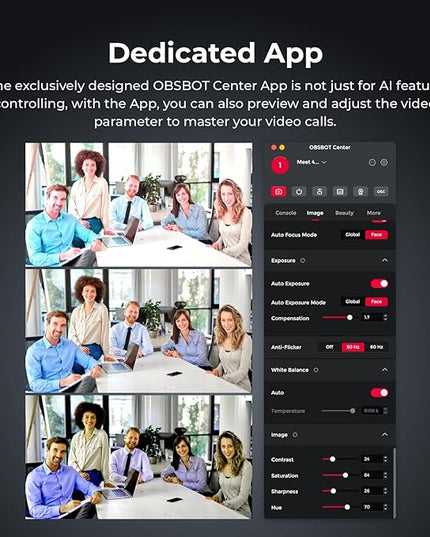Click the "White Balance" section label

pos(290,370)
